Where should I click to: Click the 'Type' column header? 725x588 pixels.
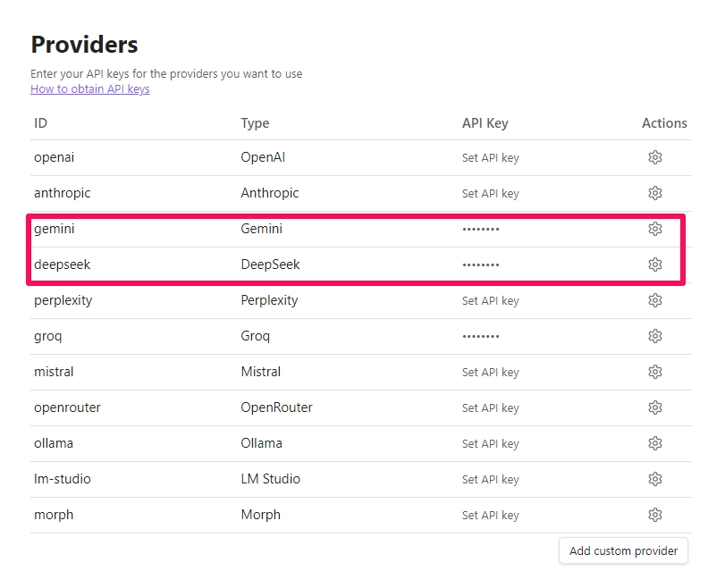tap(255, 123)
